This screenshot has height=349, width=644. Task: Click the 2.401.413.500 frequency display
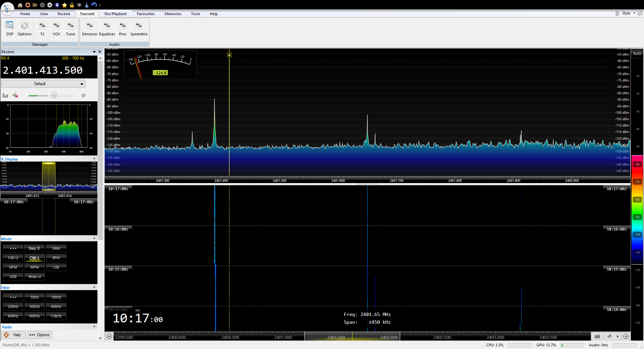[43, 70]
